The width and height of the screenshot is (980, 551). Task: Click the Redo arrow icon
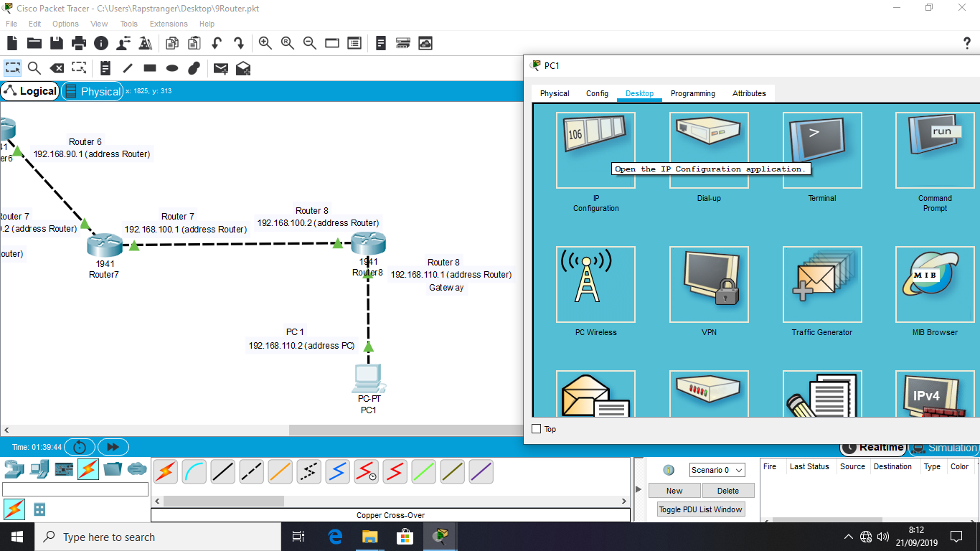click(238, 43)
